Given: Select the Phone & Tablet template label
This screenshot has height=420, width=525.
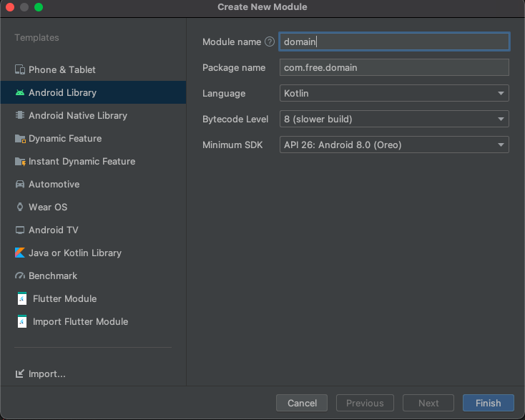Looking at the screenshot, I should [x=62, y=69].
